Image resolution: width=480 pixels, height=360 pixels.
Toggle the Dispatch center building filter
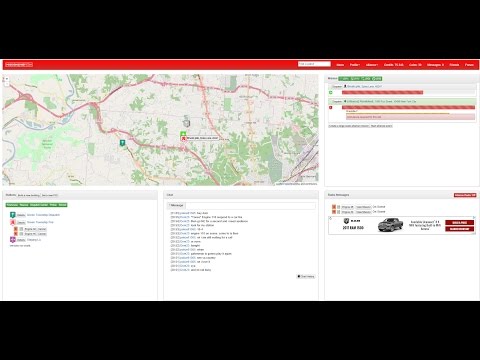(39, 205)
